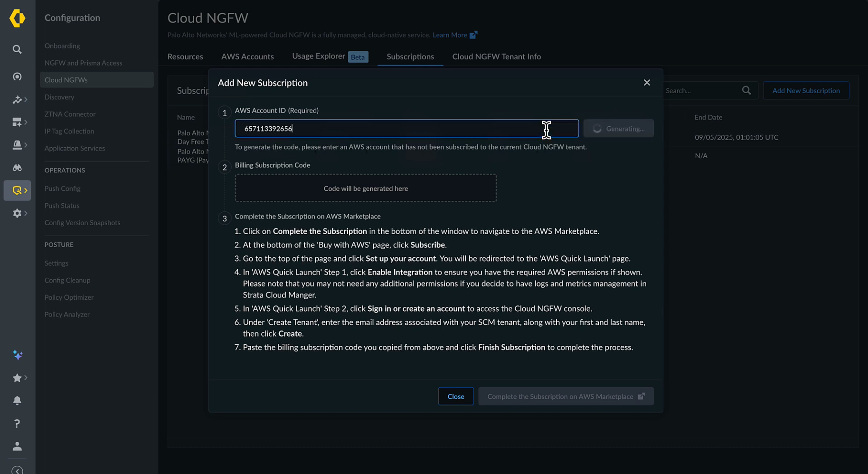Click the Strata Cloud Manager logo icon
Viewport: 868px width, 474px height.
[x=18, y=19]
